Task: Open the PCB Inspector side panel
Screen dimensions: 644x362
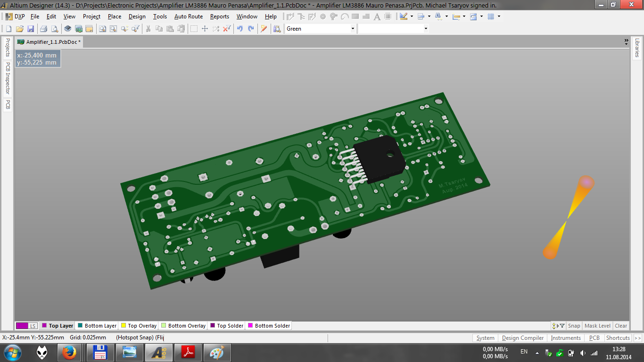Action: pos(8,78)
